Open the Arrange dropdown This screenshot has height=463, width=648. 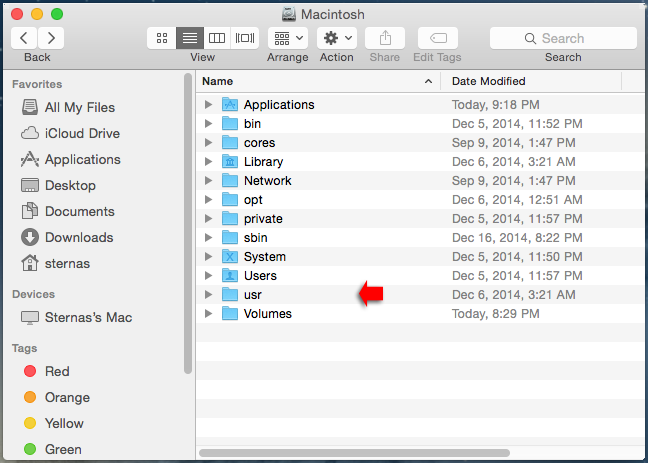288,38
